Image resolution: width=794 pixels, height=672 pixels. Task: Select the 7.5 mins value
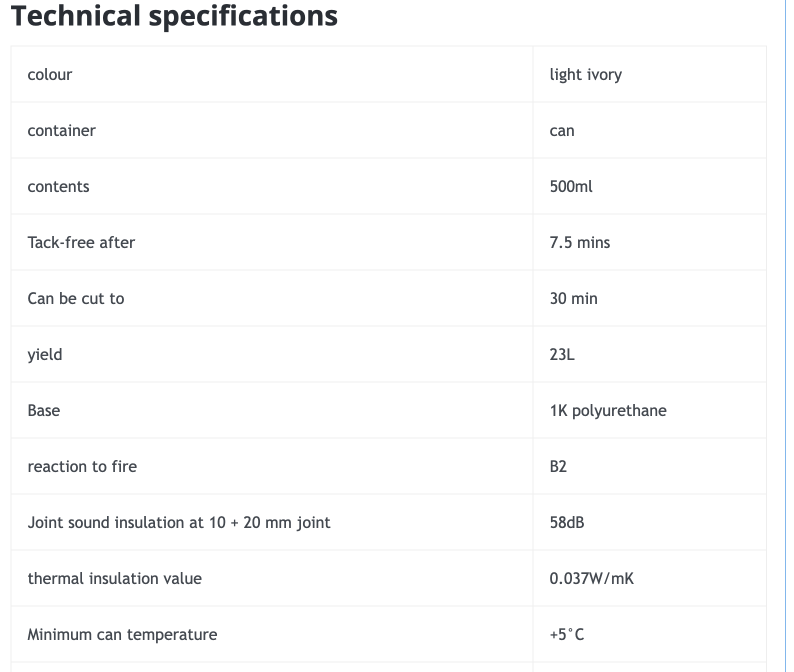coord(579,243)
